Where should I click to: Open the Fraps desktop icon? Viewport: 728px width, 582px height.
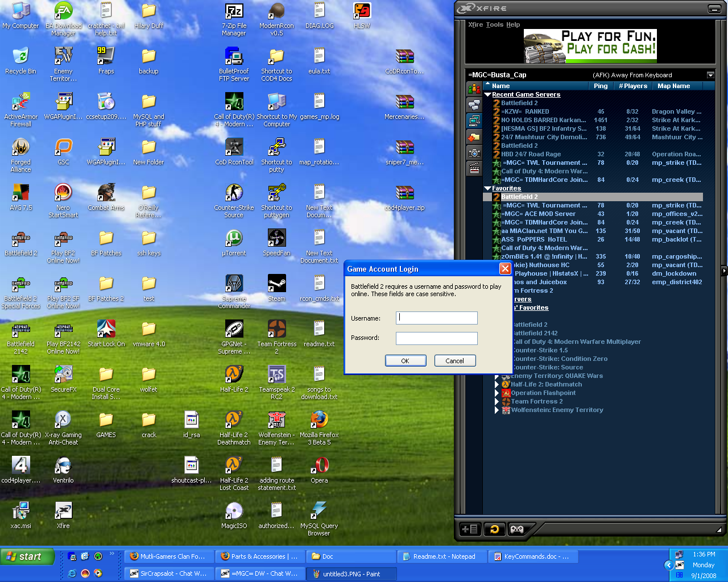pyautogui.click(x=106, y=60)
